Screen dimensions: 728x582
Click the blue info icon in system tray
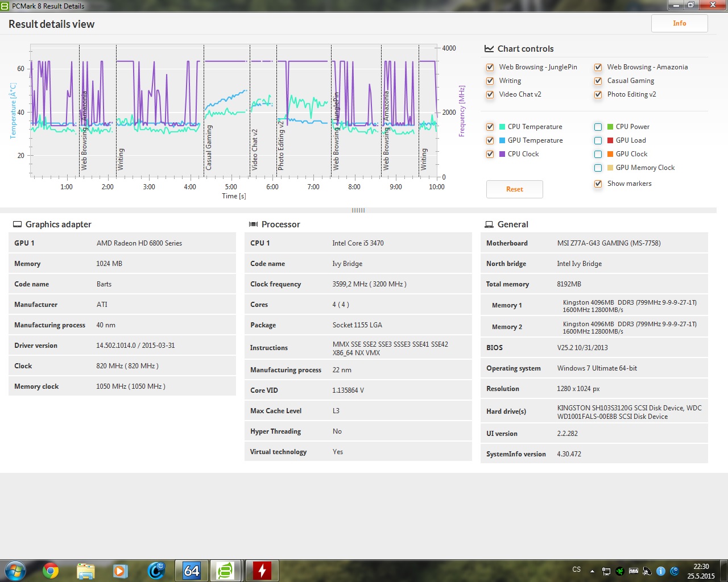click(661, 571)
